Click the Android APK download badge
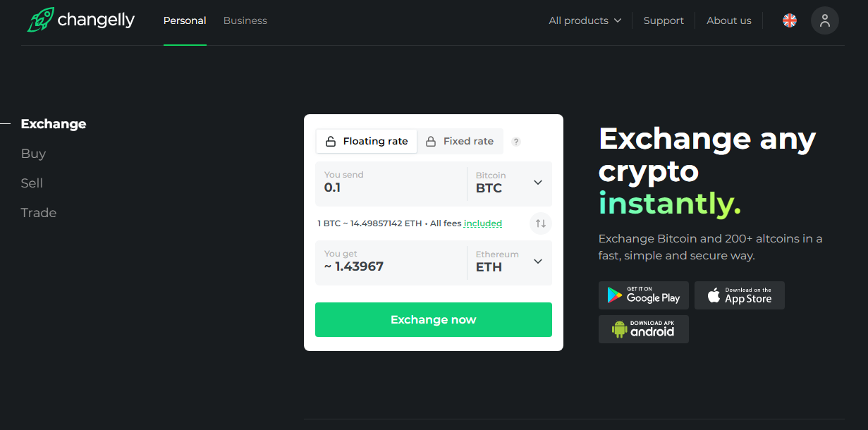868x430 pixels. click(643, 329)
